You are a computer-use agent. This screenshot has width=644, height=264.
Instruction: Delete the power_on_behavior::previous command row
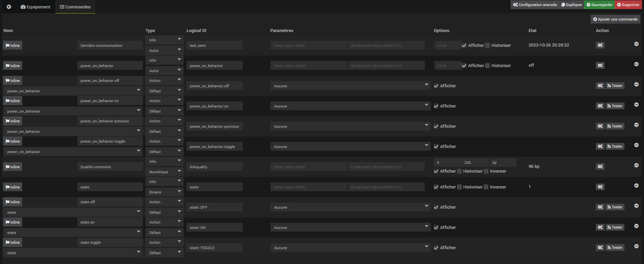(x=636, y=125)
